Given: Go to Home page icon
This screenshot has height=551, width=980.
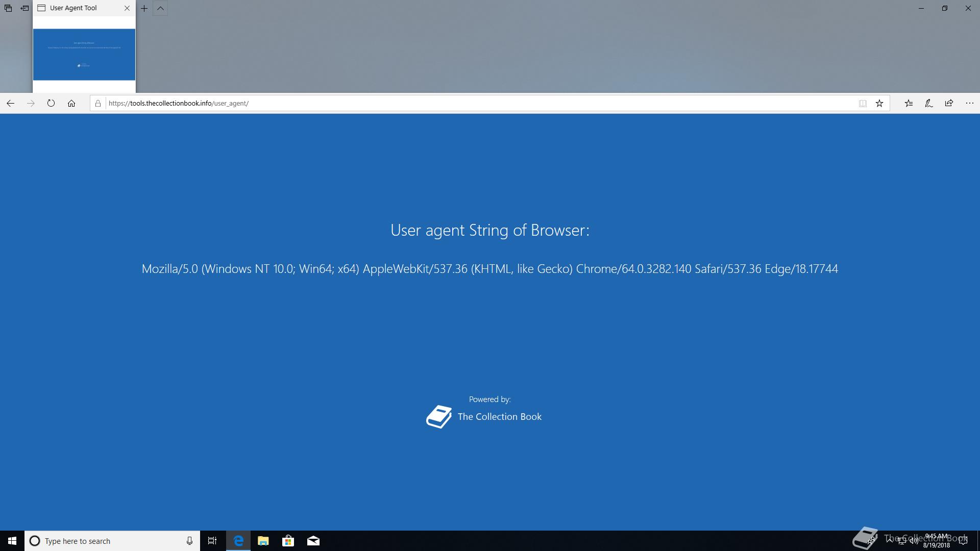Looking at the screenshot, I should [x=71, y=104].
